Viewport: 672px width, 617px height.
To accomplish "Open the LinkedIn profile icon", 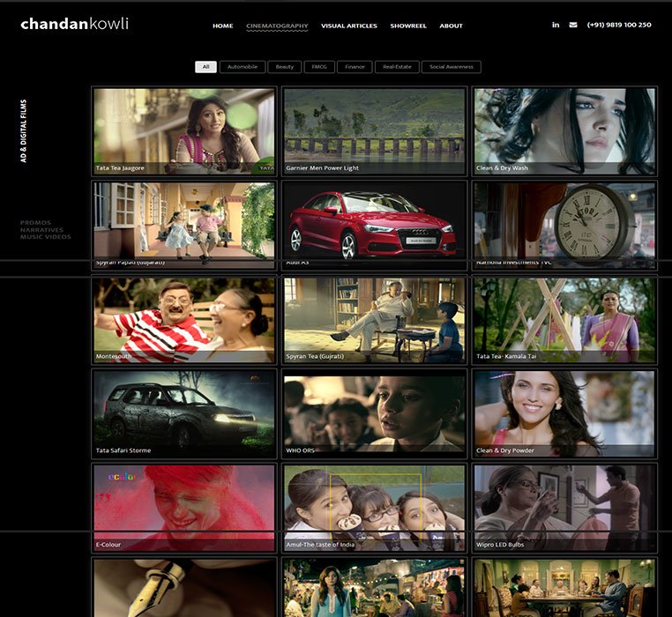I will coord(556,25).
